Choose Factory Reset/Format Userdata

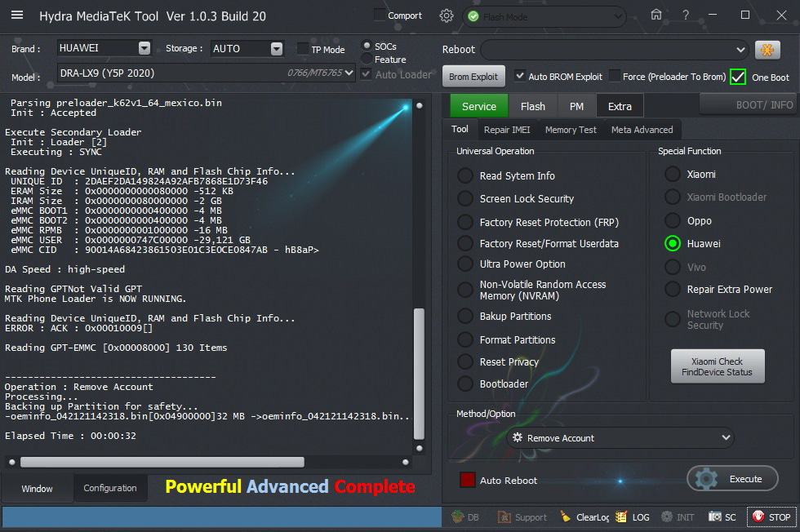[x=464, y=243]
